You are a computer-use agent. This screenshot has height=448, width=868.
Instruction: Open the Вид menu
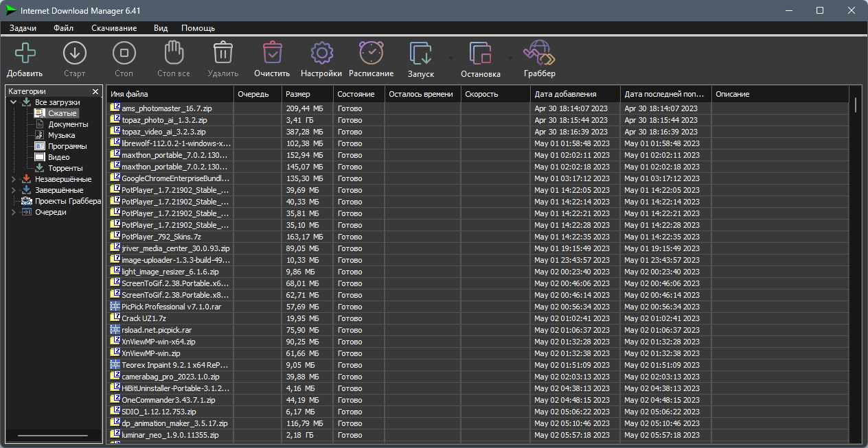point(161,28)
